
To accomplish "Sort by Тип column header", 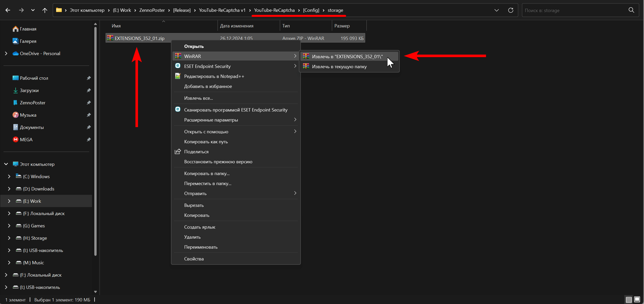I will [306, 26].
